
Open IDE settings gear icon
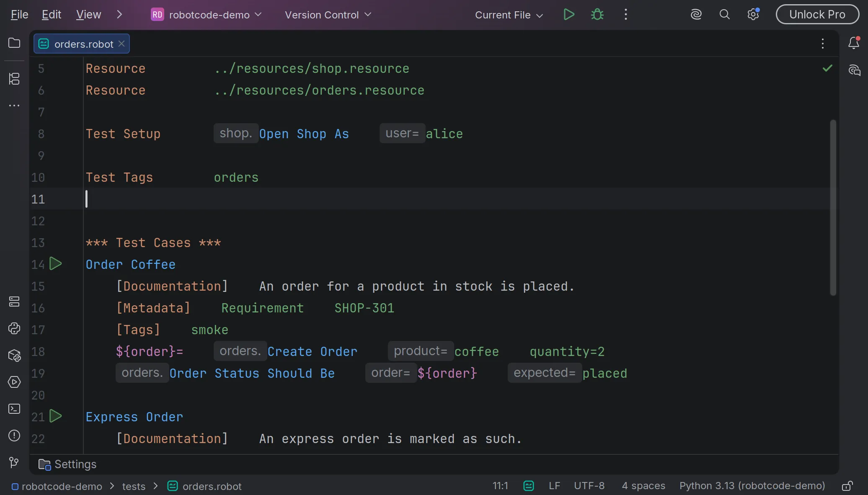click(753, 15)
